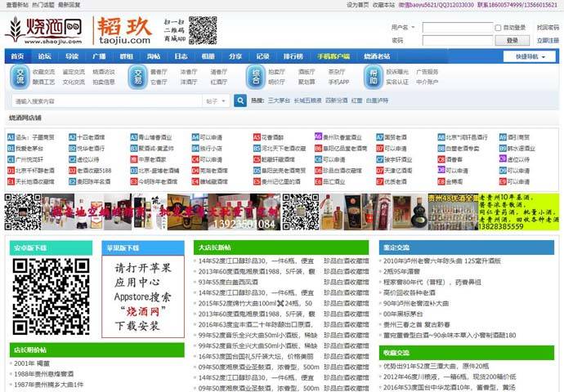Viewport: 564px width, 392px height.
Task: Click the 找回密码 recover password link
Action: pyautogui.click(x=548, y=27)
